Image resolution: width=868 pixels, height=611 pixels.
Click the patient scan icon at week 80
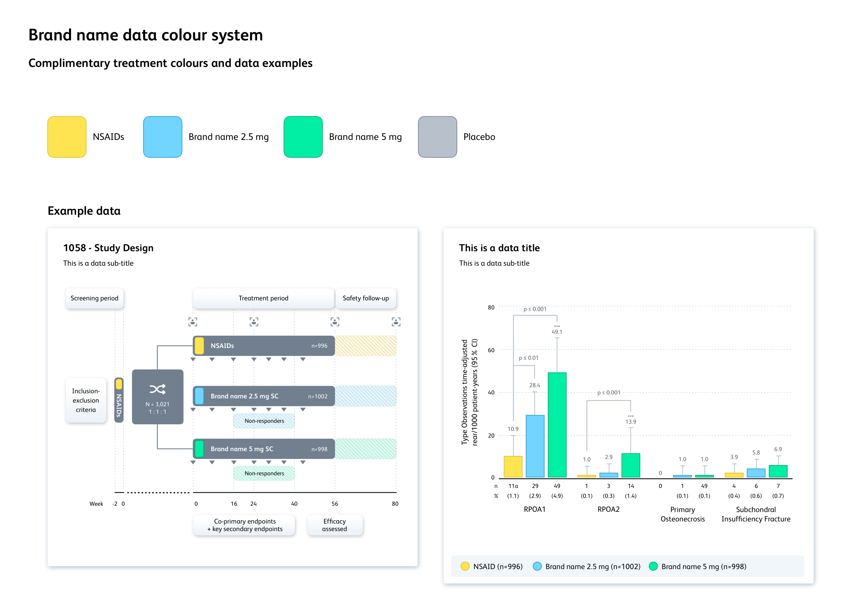pos(396,321)
